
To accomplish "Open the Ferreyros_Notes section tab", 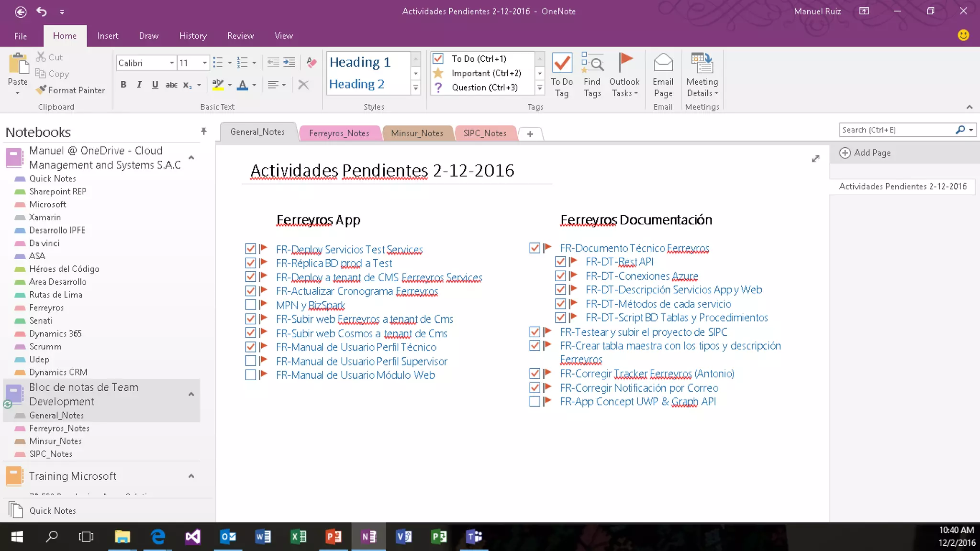I will click(x=339, y=133).
